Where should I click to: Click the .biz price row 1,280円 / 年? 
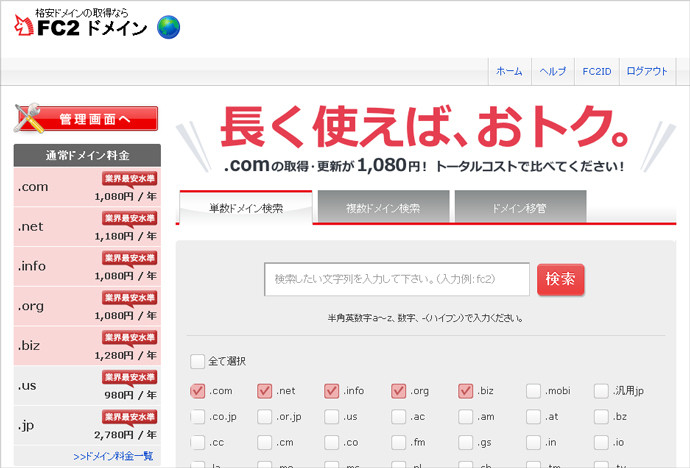coord(87,346)
